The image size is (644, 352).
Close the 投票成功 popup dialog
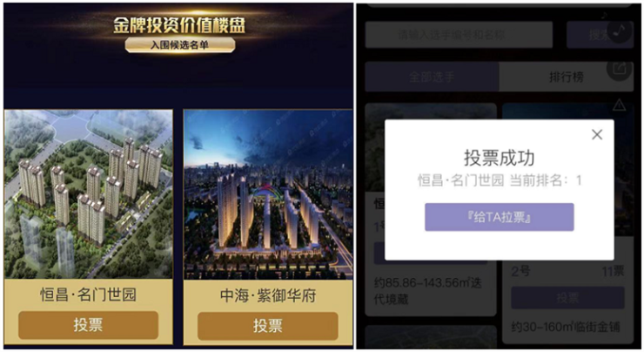[597, 134]
